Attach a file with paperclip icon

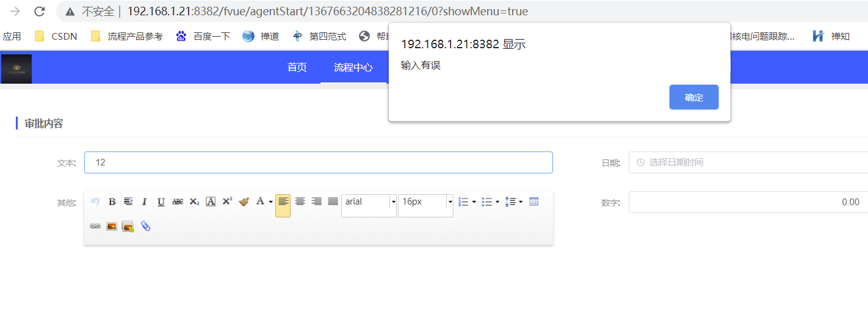click(145, 226)
